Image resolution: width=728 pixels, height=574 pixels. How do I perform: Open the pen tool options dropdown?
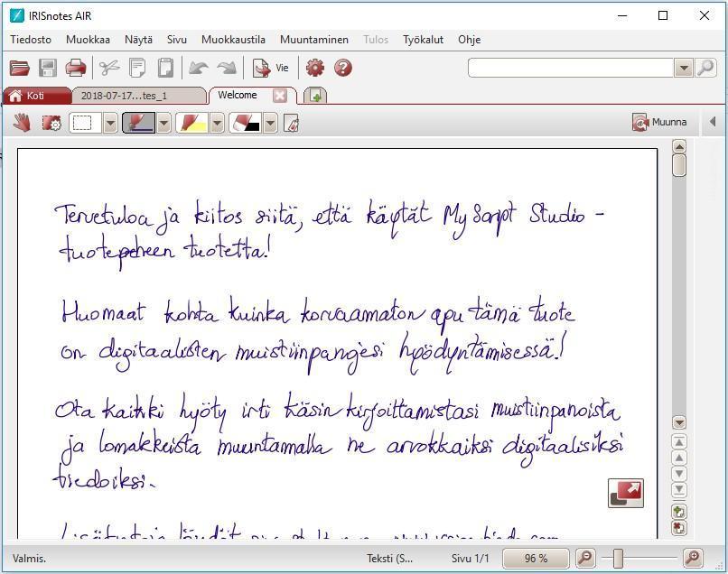(164, 123)
